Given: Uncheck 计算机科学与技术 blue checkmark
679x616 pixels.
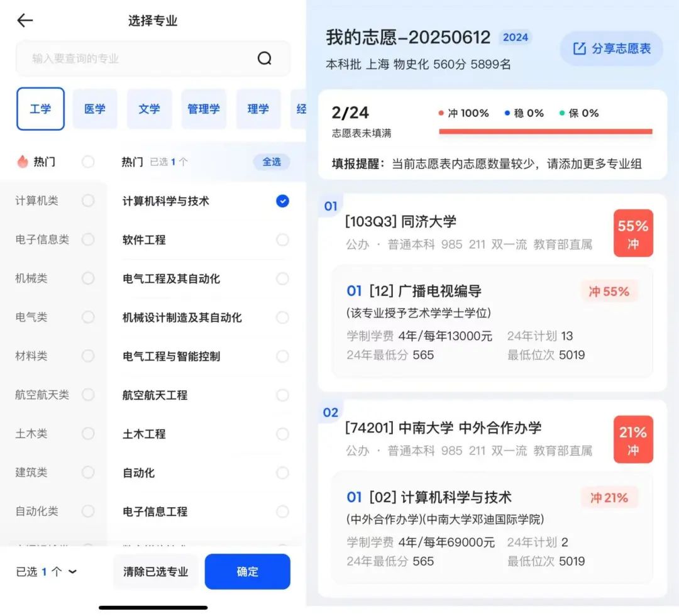Looking at the screenshot, I should coord(282,201).
